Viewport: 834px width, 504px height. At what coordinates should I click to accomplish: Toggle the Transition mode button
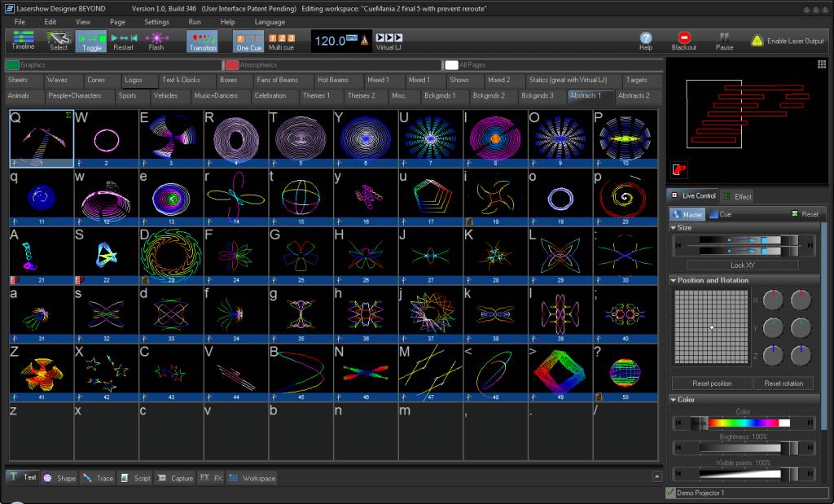coord(202,41)
